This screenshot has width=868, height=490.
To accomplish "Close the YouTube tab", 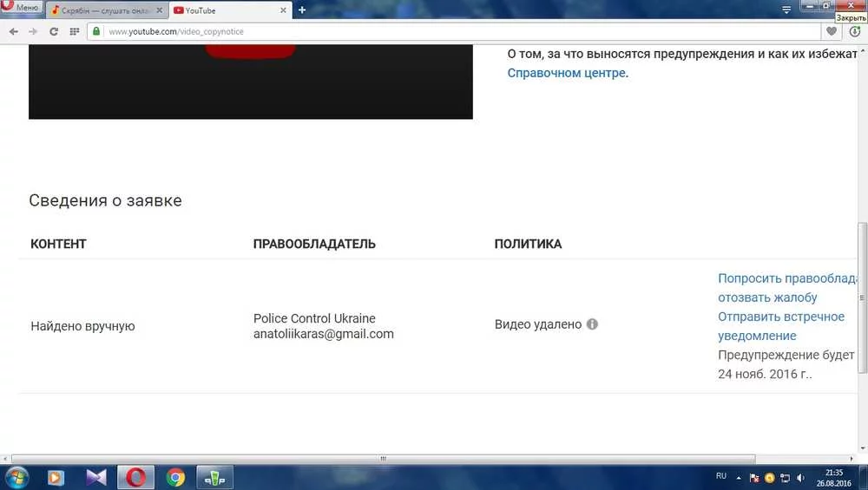I will (283, 10).
